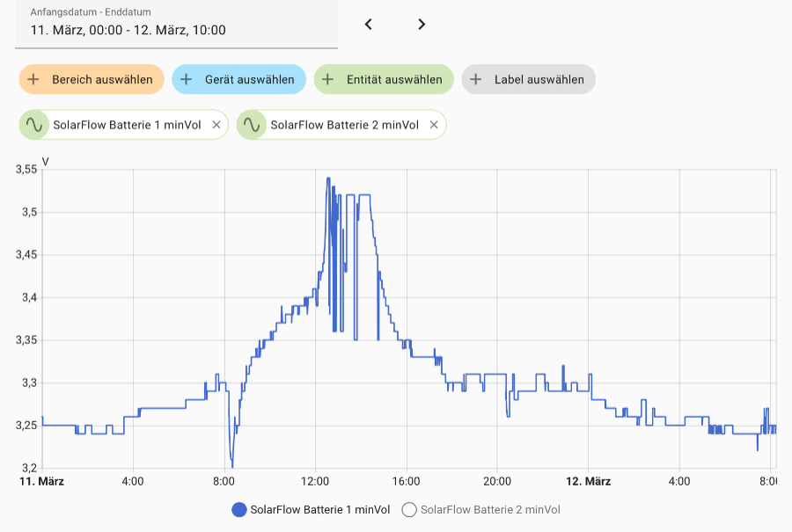This screenshot has width=792, height=532.
Task: Toggle SolarFlow Batterie 2 minVol legend series
Action: (x=480, y=510)
